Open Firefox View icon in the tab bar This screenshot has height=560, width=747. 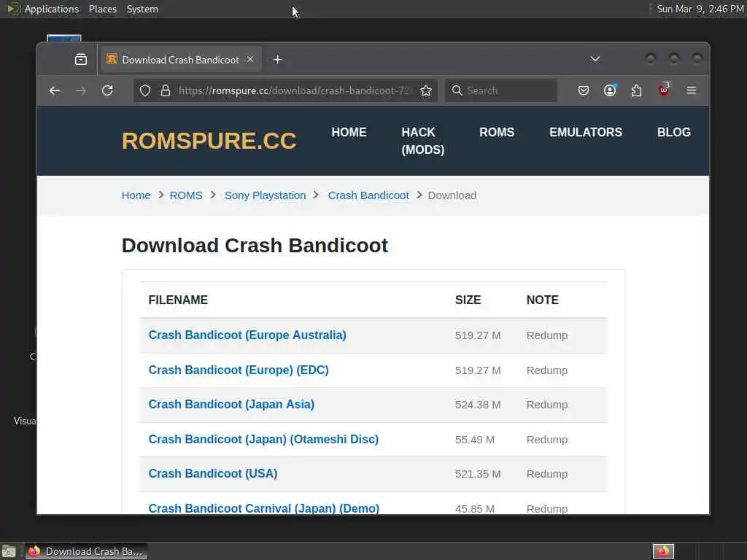point(81,60)
